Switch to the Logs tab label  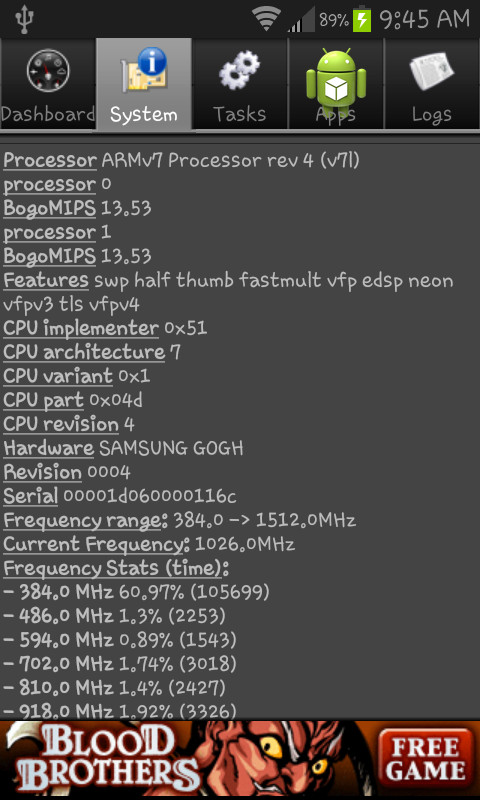[432, 115]
